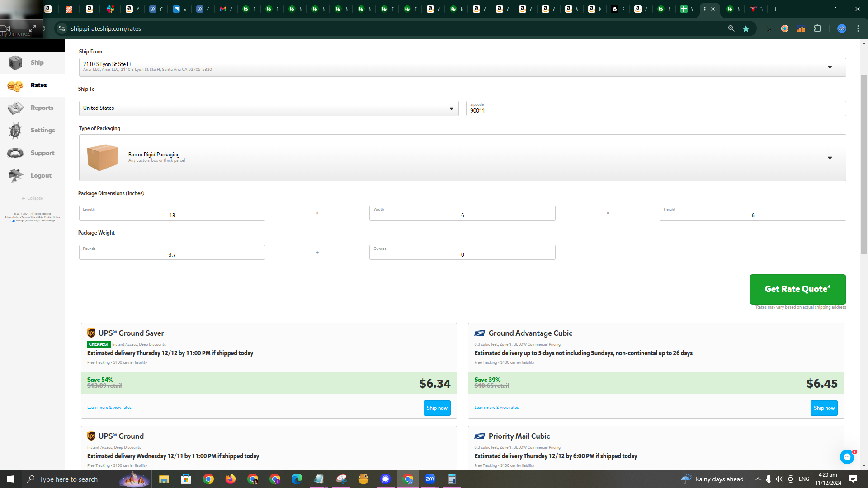Click the CHEAPEST badge
868x488 pixels.
coord(99,344)
